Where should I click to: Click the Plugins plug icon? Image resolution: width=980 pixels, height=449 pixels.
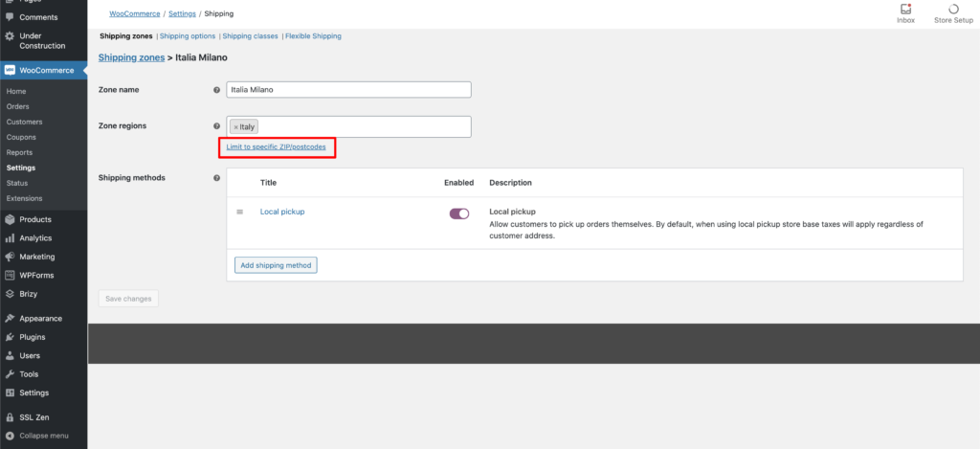(10, 337)
